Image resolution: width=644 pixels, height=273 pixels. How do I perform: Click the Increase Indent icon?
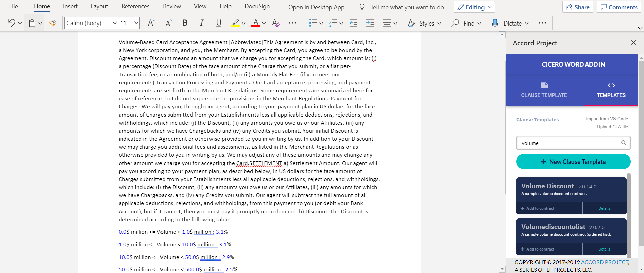(x=370, y=23)
